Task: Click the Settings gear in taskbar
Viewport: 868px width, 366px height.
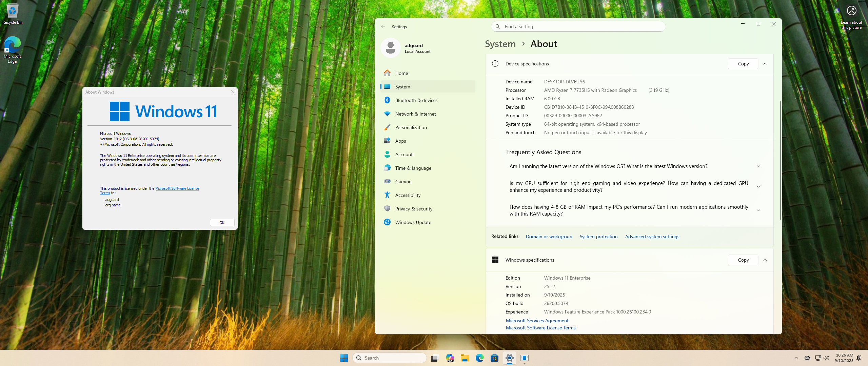Action: [509, 358]
